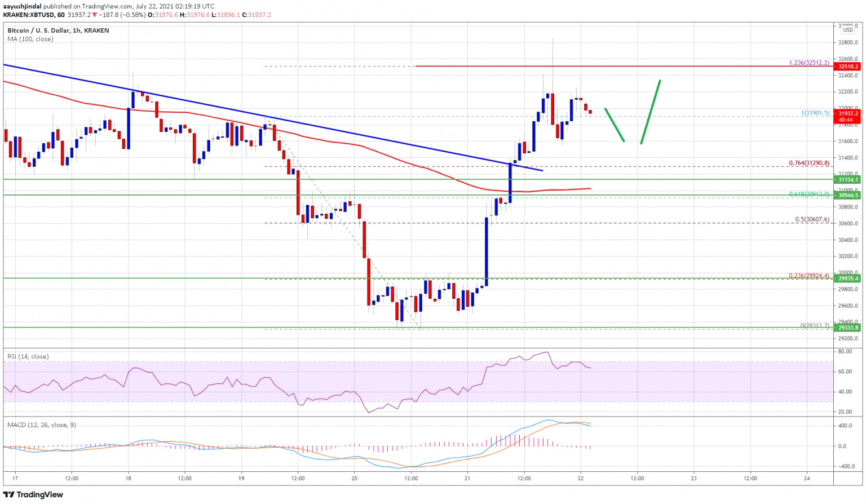Click the green upward projection arrow line

coord(651,112)
